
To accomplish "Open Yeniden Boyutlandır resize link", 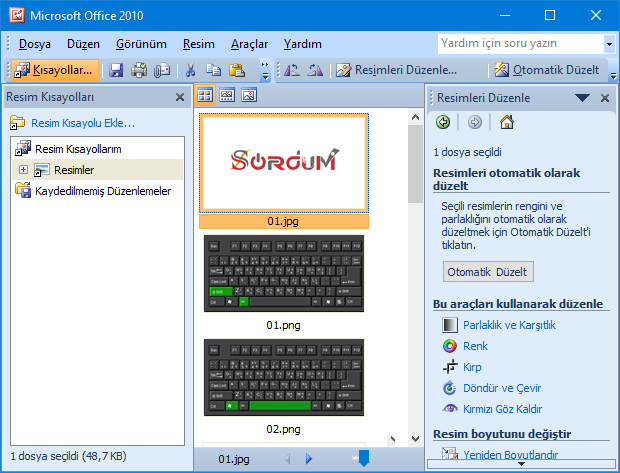I will pyautogui.click(x=510, y=455).
